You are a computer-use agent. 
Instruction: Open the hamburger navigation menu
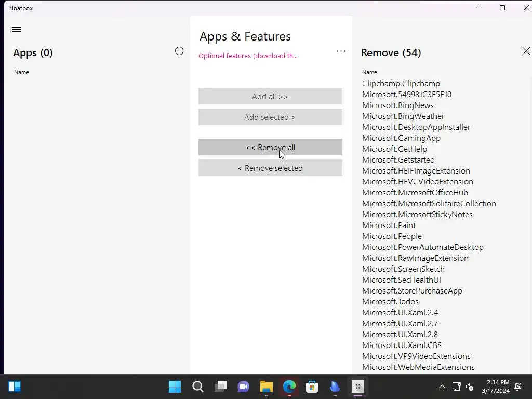(16, 29)
